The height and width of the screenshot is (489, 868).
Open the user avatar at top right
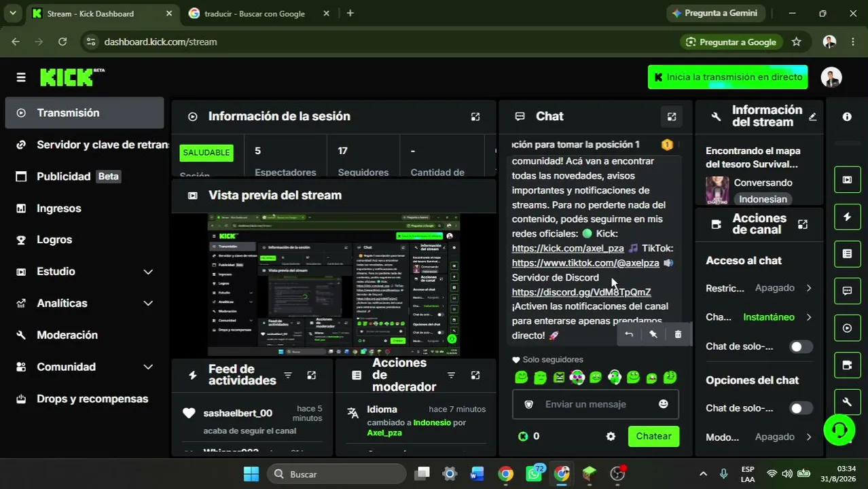(x=831, y=77)
